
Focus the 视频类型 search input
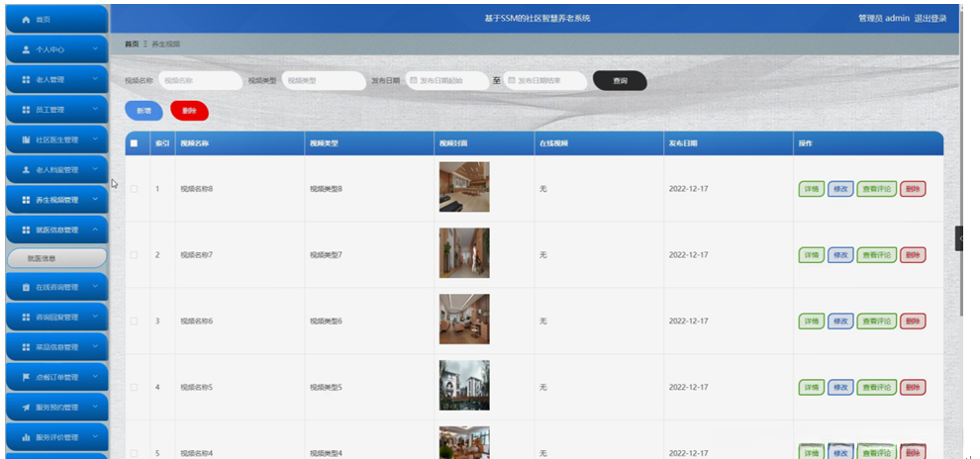pos(324,80)
